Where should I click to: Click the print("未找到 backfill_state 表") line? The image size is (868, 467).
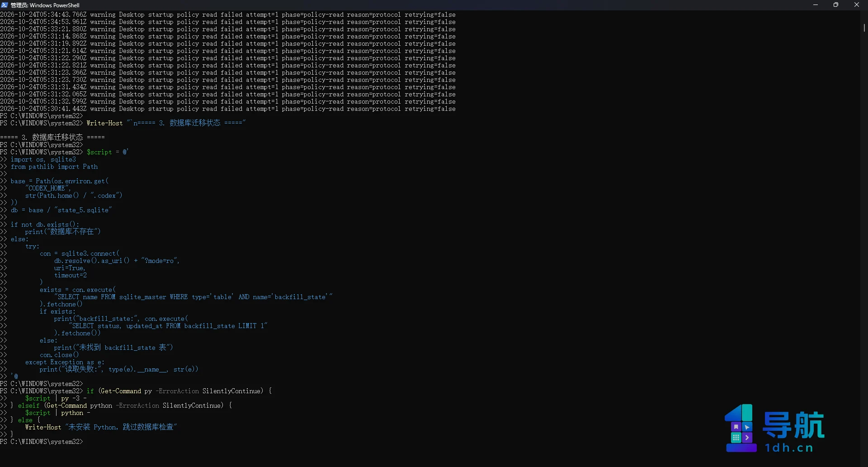click(x=113, y=348)
